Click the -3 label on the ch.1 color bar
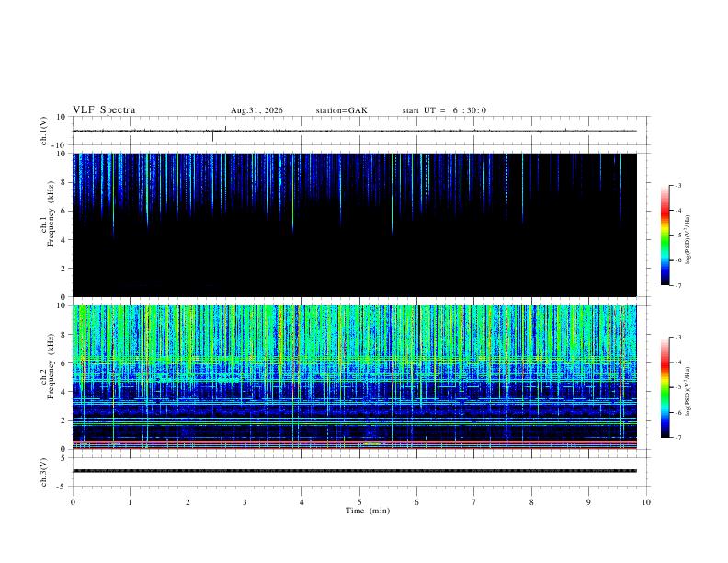 [677, 185]
